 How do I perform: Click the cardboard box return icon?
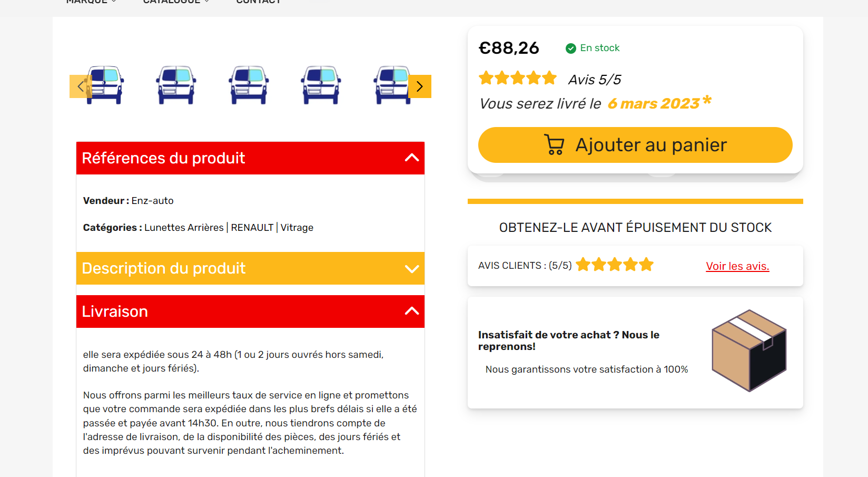(749, 351)
